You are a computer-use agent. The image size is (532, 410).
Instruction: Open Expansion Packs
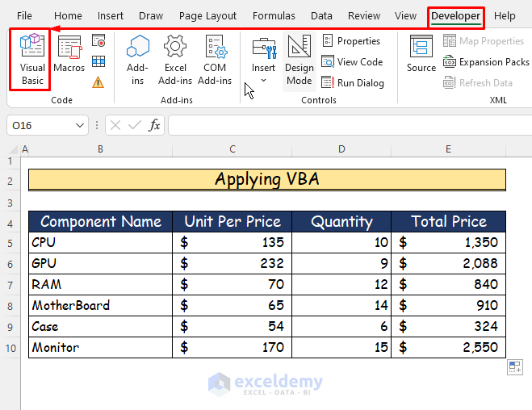coord(486,62)
